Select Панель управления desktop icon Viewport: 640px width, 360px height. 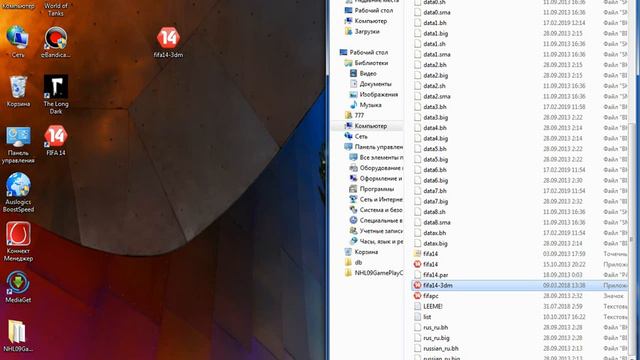[x=18, y=144]
